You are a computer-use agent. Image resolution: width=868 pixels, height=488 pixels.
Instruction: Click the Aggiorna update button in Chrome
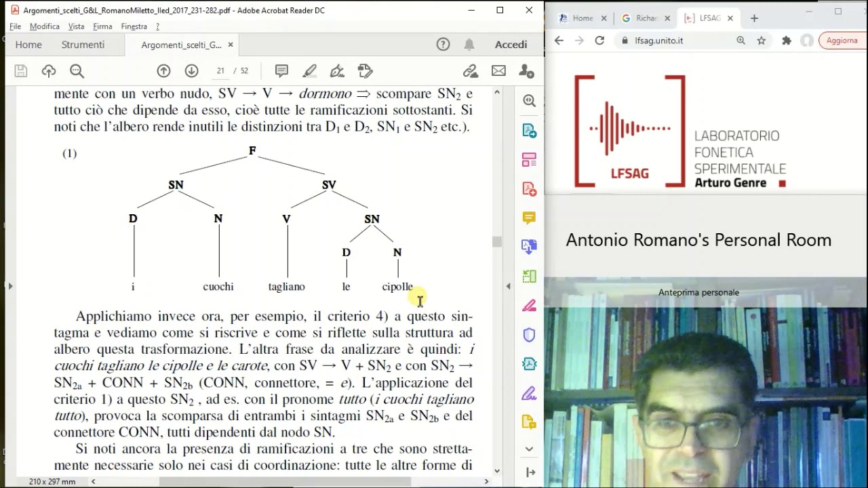pyautogui.click(x=843, y=41)
